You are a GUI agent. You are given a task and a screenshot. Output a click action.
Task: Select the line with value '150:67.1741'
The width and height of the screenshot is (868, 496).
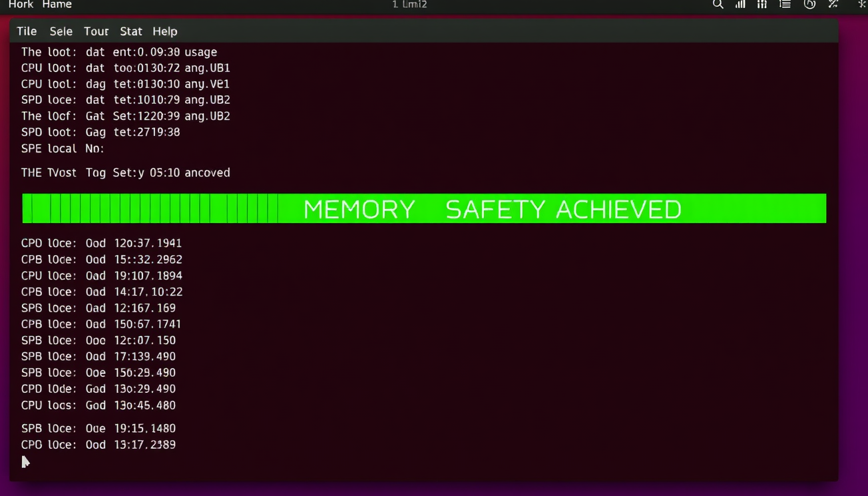(x=101, y=324)
